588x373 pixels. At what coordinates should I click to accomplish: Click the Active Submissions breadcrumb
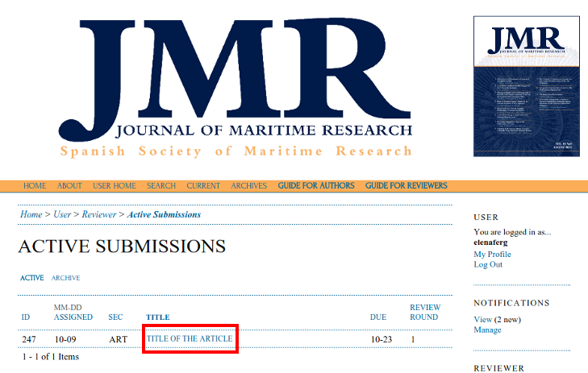[x=164, y=214]
